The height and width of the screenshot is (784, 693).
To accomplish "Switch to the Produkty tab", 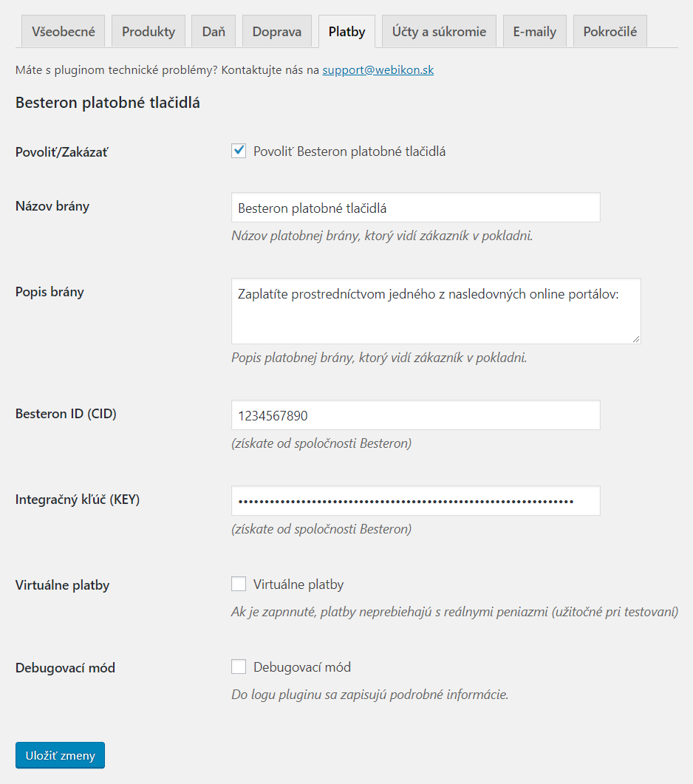I will pos(148,32).
